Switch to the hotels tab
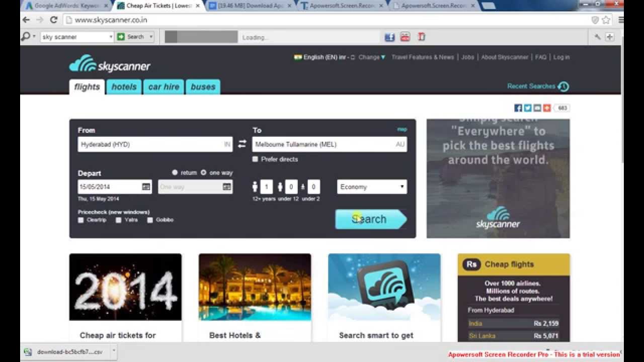The height and width of the screenshot is (362, 644). (124, 87)
